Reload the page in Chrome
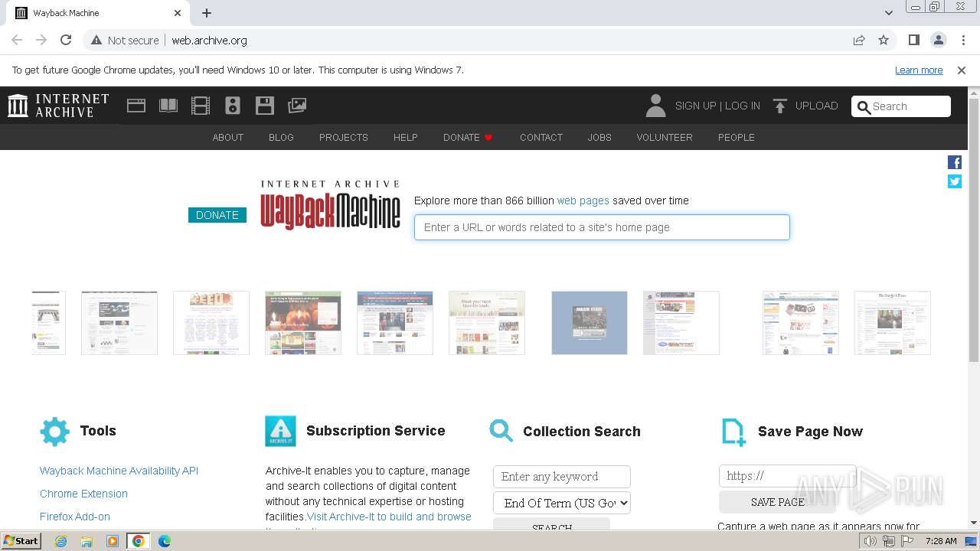Screen dimensions: 980x551 pyautogui.click(x=66, y=41)
